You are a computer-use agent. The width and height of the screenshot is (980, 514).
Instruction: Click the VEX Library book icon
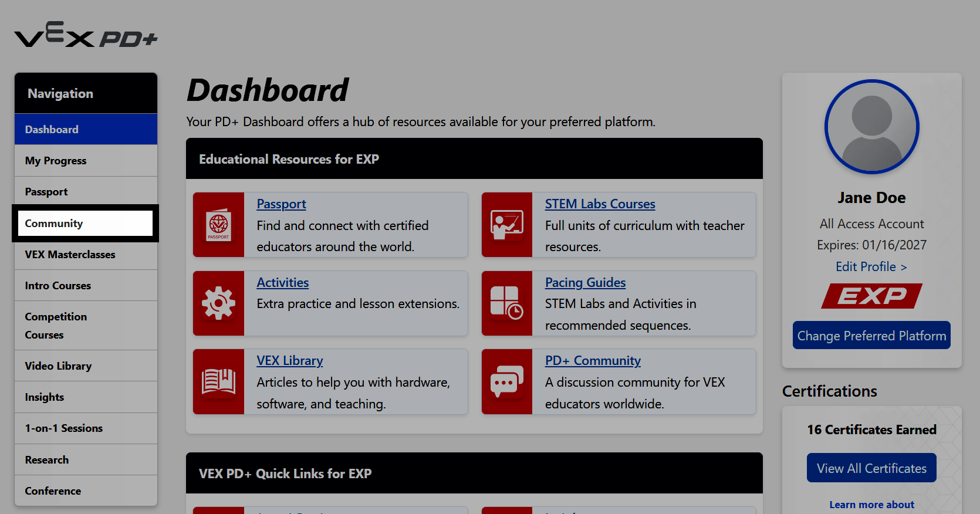[x=218, y=381]
